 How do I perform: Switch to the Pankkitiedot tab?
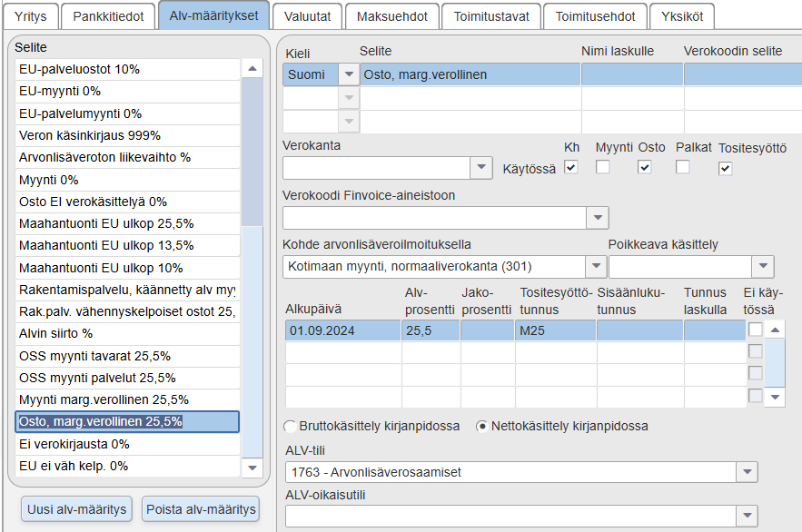tap(108, 17)
